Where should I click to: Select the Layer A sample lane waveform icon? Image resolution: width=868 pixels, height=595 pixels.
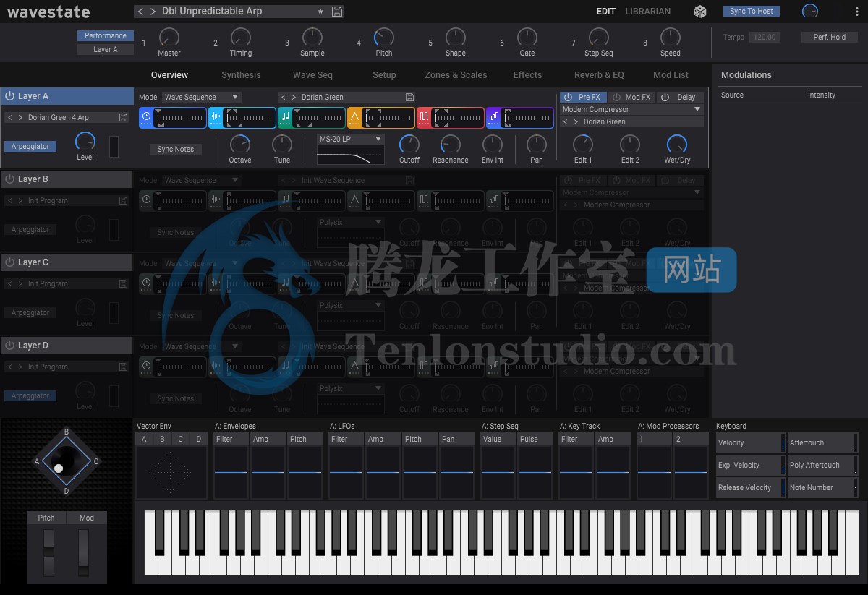(216, 117)
